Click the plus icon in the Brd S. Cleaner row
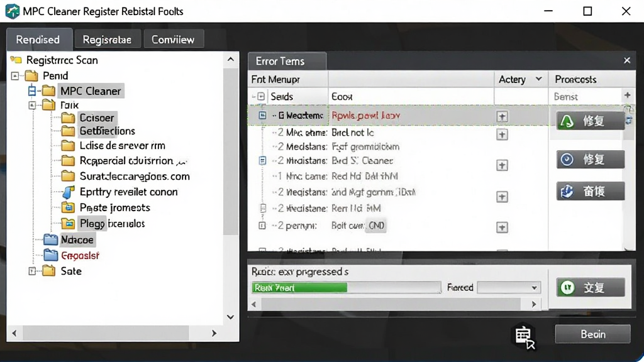644x362 pixels. click(502, 165)
